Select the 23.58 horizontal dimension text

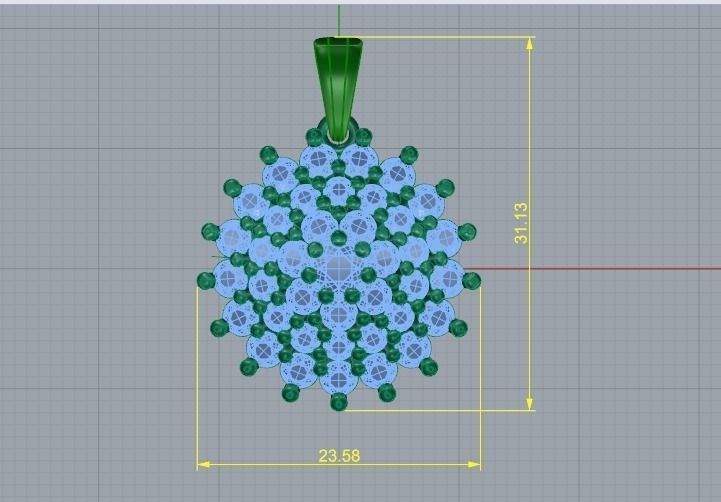pos(339,456)
